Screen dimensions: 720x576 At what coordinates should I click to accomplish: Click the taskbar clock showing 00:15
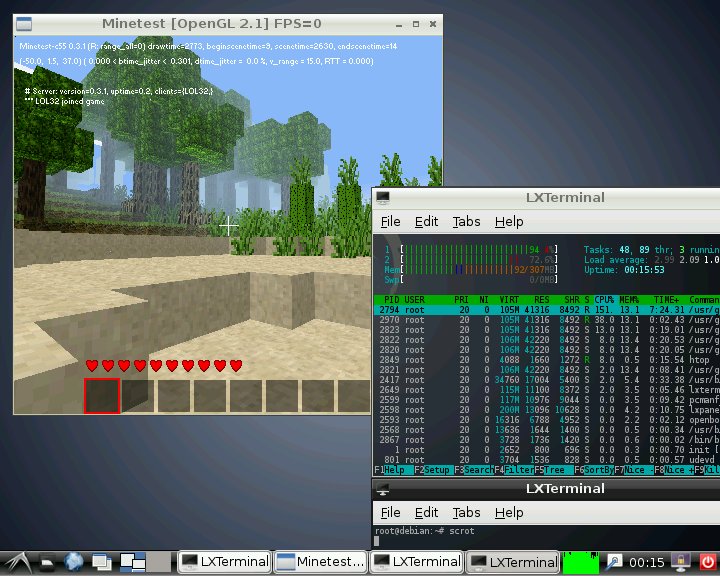point(647,562)
